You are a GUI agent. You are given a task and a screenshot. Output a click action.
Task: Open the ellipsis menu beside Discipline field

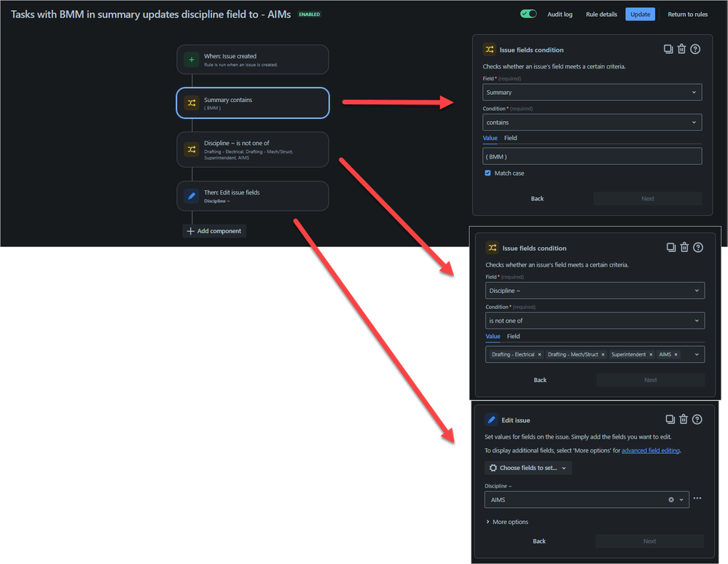[697, 498]
